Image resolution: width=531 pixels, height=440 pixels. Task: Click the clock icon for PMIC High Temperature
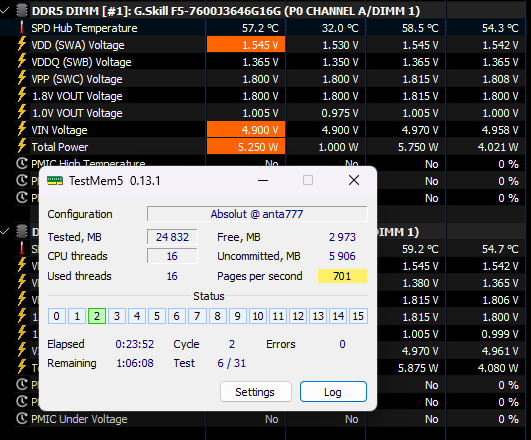pyautogui.click(x=22, y=164)
